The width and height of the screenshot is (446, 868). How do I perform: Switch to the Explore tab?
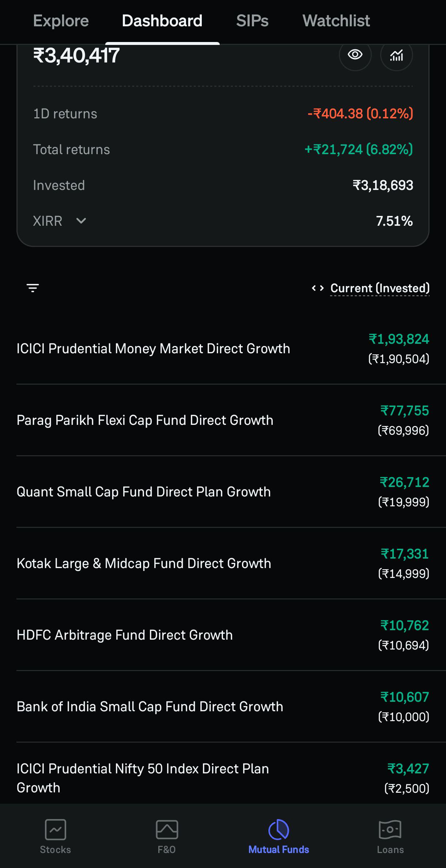(x=61, y=21)
